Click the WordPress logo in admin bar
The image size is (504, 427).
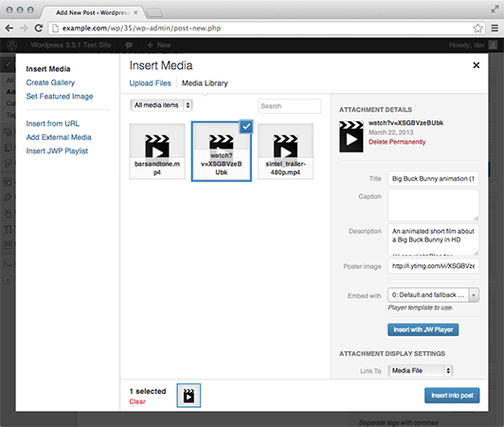coord(12,45)
